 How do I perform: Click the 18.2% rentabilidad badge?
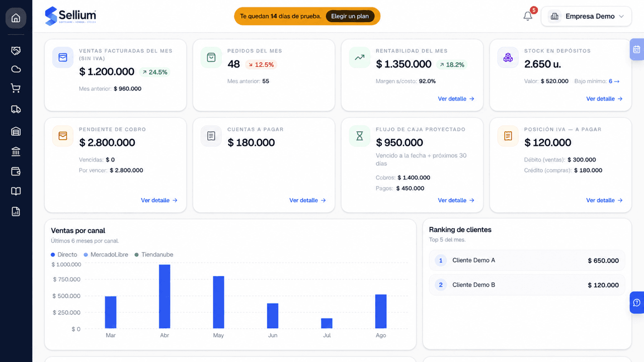click(451, 64)
